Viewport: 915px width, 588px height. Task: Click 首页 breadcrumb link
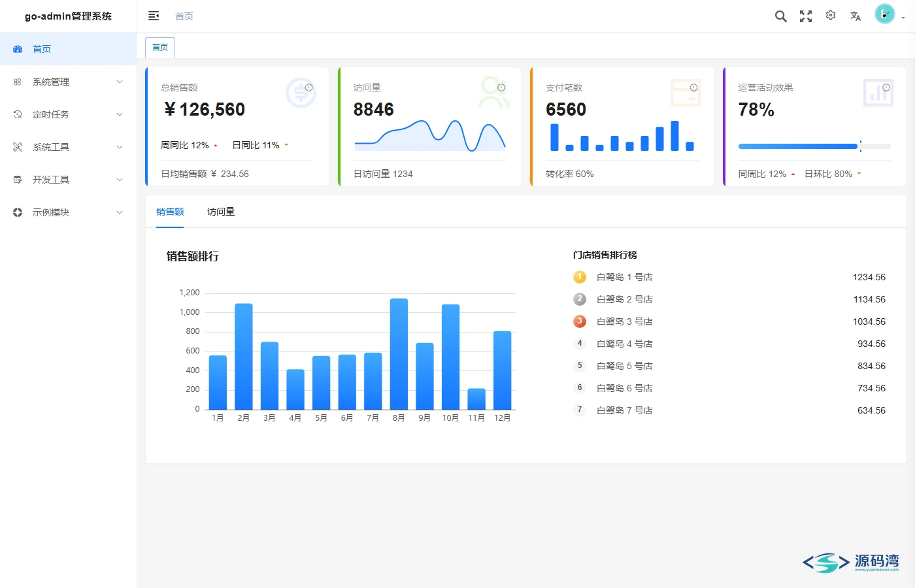click(184, 16)
